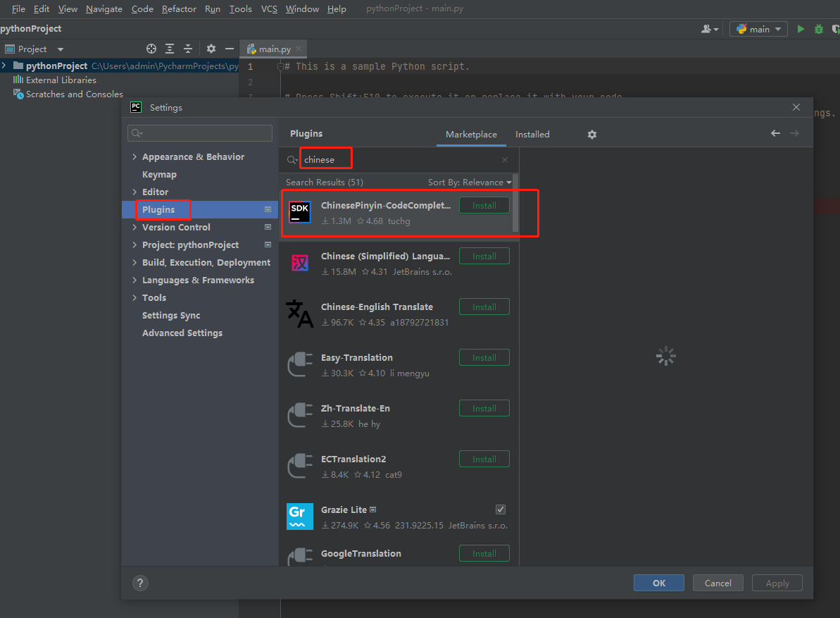Open the main run configuration dropdown
The height and width of the screenshot is (618, 840).
758,29
